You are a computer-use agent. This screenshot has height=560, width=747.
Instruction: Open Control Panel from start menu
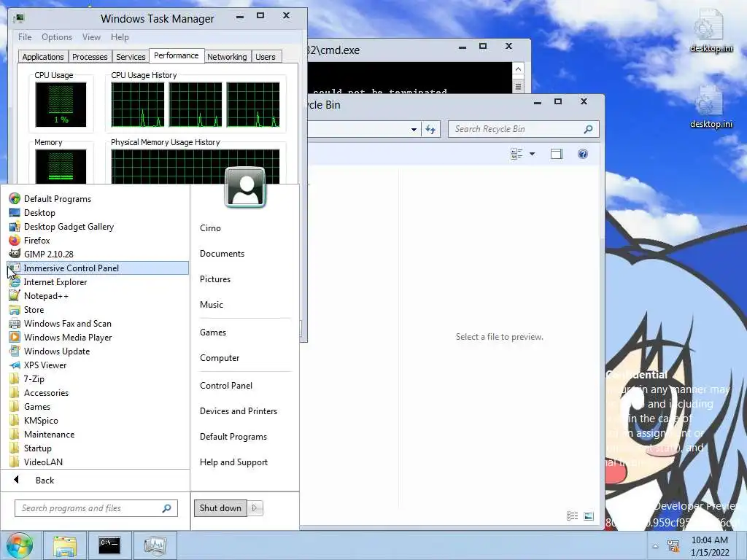coord(226,386)
